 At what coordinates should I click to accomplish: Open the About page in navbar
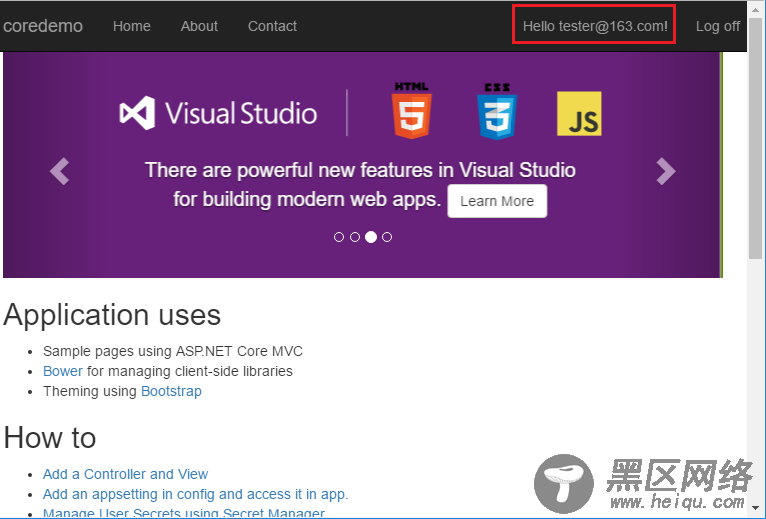click(x=199, y=26)
